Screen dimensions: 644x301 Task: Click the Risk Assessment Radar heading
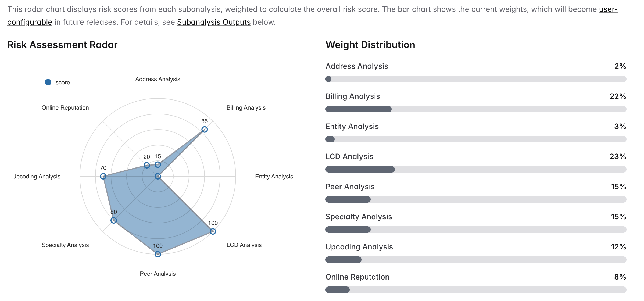pyautogui.click(x=62, y=45)
